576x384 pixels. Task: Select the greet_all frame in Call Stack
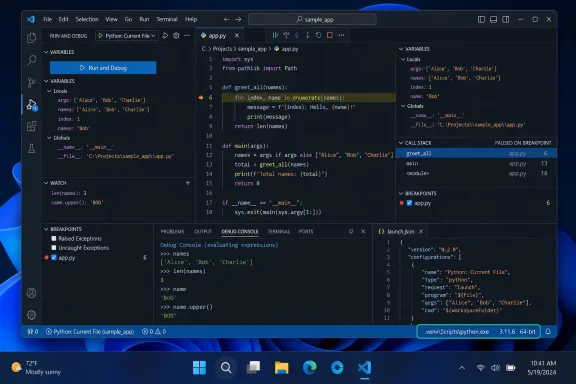tap(476, 153)
